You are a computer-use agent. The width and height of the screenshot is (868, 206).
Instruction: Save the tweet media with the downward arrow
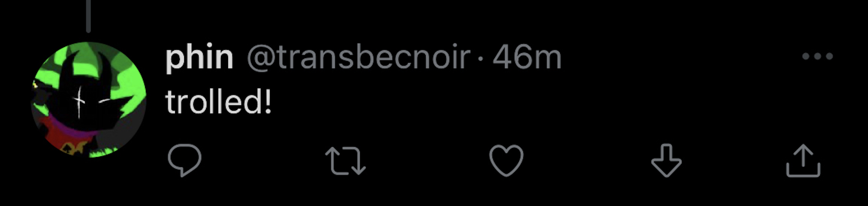666,160
